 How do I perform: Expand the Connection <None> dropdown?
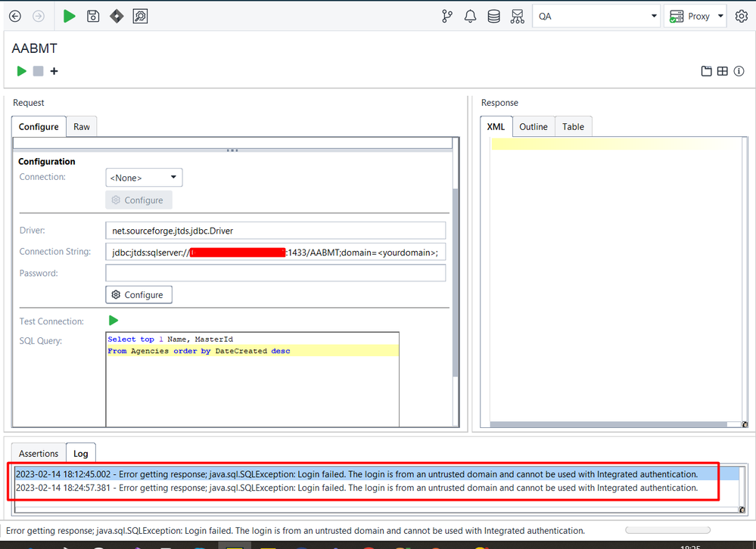pyautogui.click(x=144, y=178)
